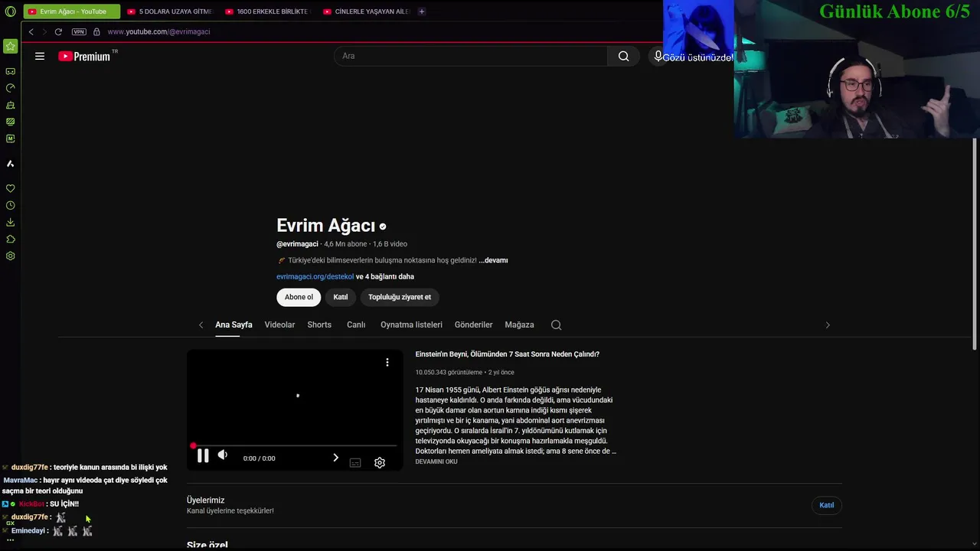This screenshot has width=980, height=551.
Task: Reload the page with refresh icon
Action: 58,31
